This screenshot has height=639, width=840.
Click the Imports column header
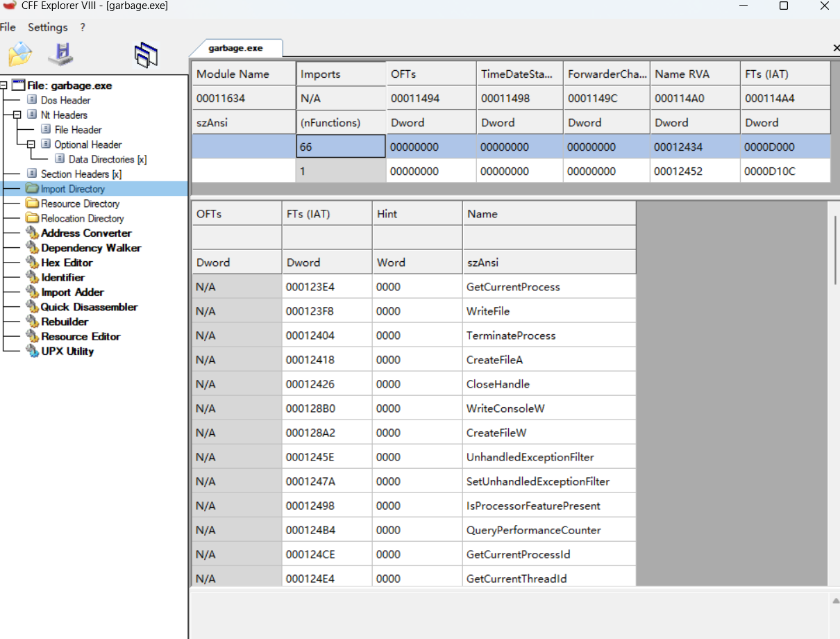click(341, 74)
